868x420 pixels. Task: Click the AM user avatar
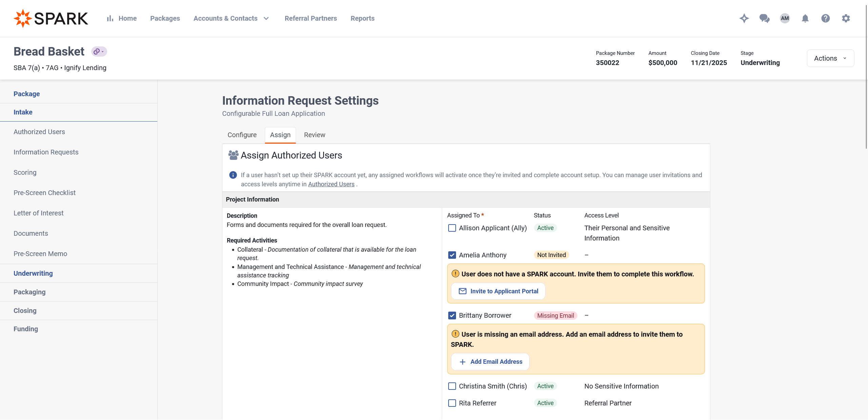[x=785, y=18]
